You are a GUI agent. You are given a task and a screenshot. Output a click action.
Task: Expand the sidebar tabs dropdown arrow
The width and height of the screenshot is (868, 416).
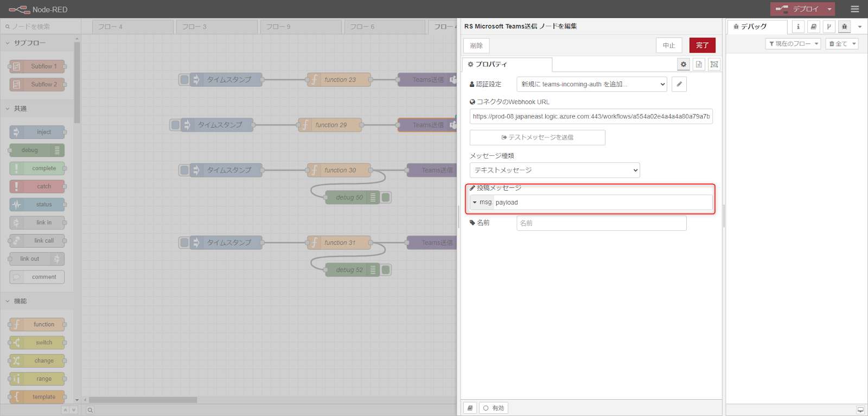(860, 27)
